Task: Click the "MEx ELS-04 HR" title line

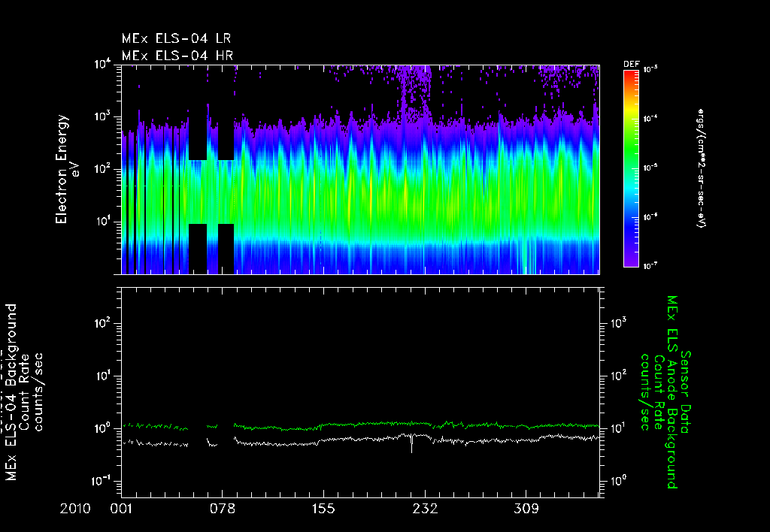Action: point(177,56)
